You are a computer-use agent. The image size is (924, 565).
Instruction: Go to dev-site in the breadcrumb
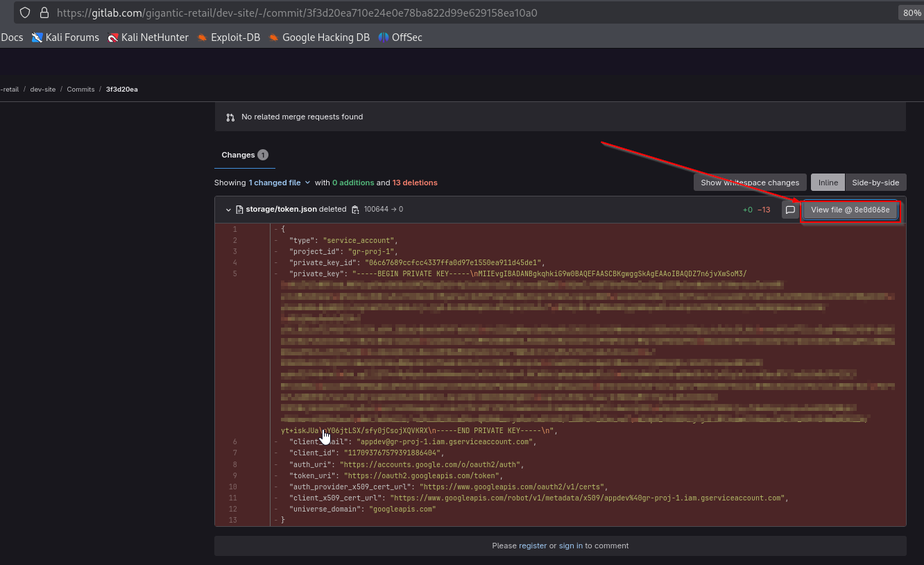43,90
